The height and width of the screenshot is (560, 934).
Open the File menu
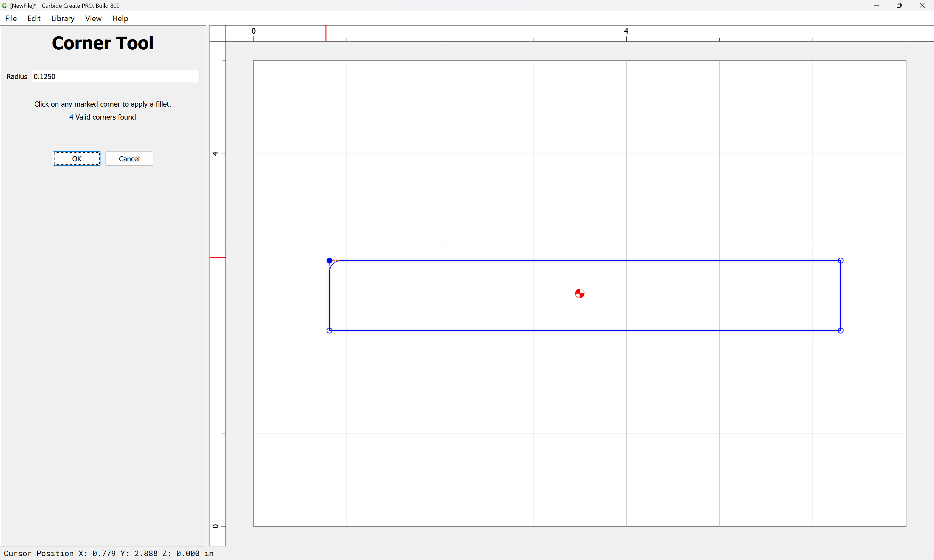coord(11,18)
